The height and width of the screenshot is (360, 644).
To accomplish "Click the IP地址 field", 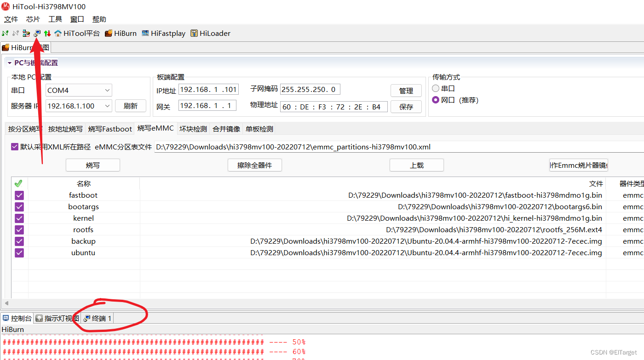I will (208, 89).
